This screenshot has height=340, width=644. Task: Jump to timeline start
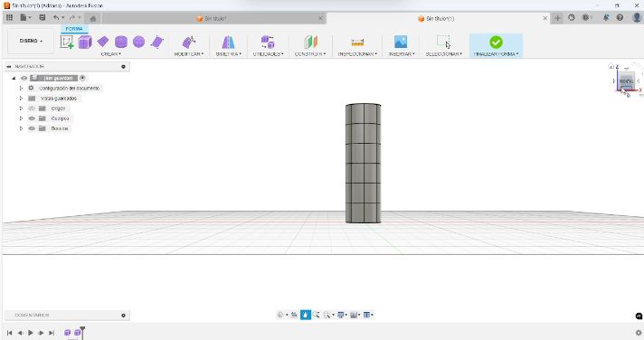tap(9, 333)
